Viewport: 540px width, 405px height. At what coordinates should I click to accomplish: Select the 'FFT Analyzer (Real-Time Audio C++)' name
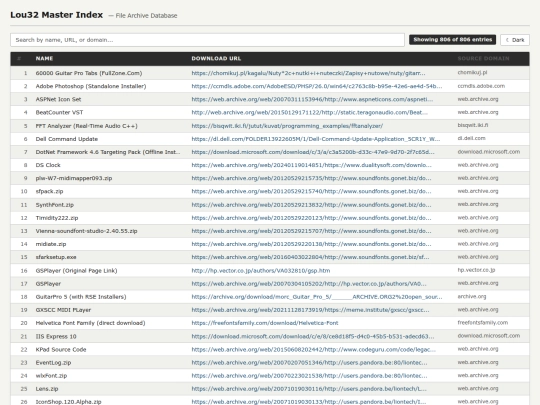(x=86, y=126)
